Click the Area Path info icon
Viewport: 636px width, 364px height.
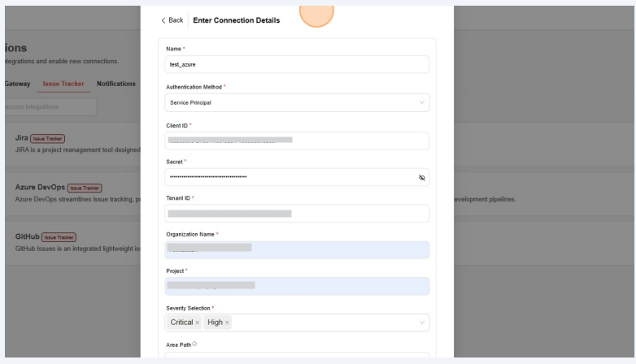click(x=194, y=344)
